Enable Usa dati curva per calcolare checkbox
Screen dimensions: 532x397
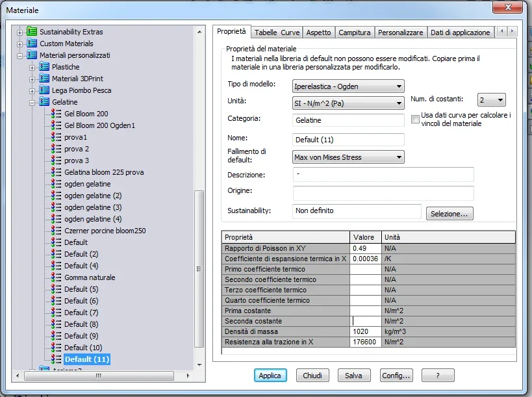pos(415,119)
